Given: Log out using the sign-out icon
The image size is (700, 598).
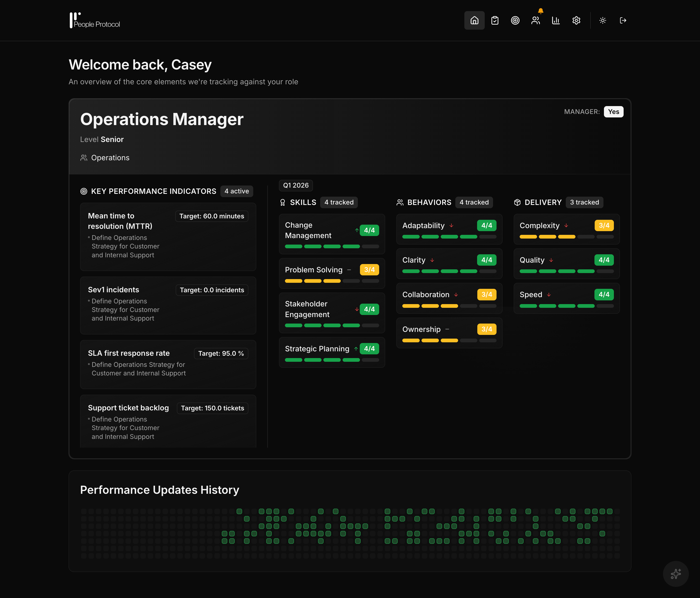Looking at the screenshot, I should (x=623, y=20).
